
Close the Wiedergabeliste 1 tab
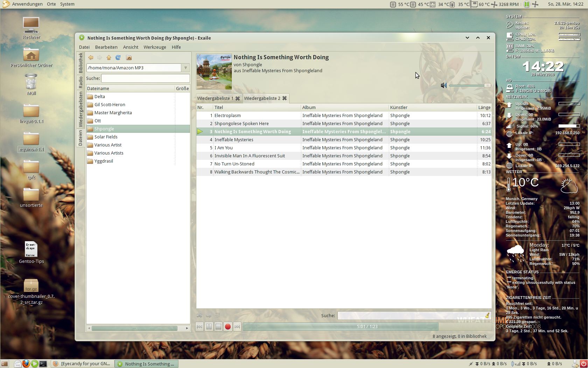coord(238,98)
